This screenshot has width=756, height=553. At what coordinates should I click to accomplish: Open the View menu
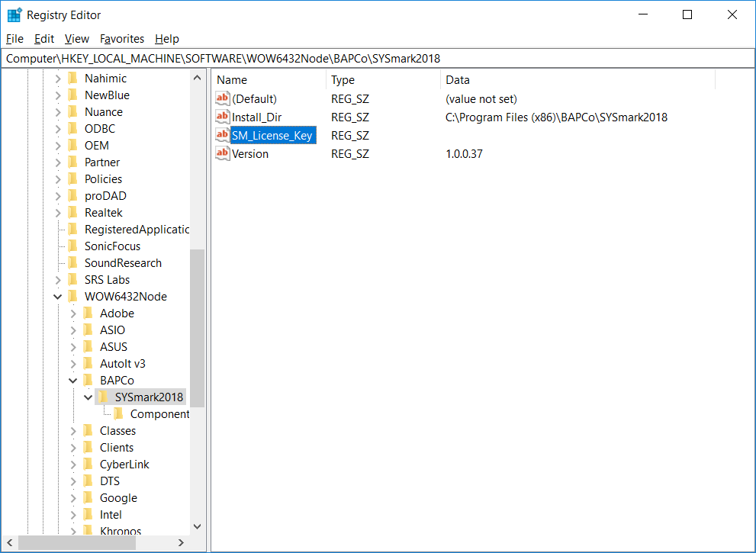76,39
